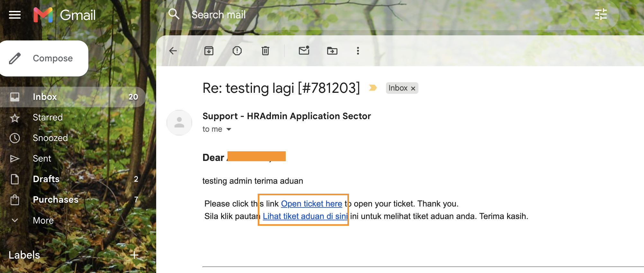Expand recipient details next to 'to me'

pos(229,129)
